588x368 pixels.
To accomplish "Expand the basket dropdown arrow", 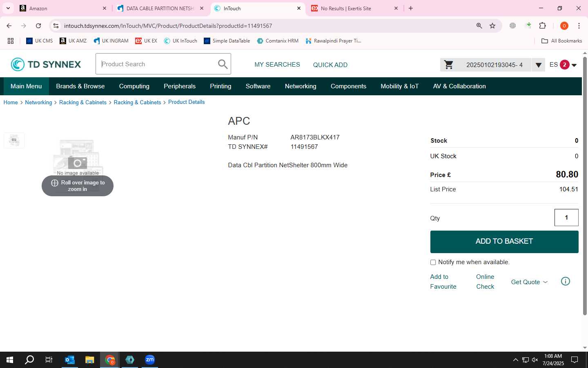I will pyautogui.click(x=538, y=65).
